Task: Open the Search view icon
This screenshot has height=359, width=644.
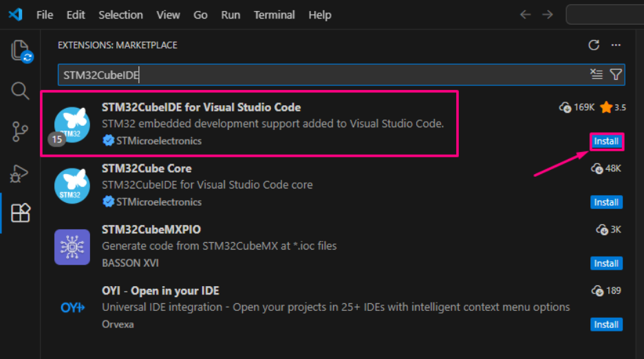Action: pos(21,91)
